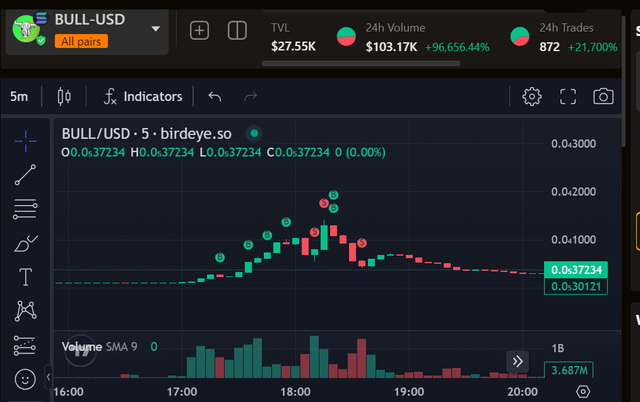Undo the last chart action
The width and height of the screenshot is (640, 402).
pyautogui.click(x=215, y=96)
